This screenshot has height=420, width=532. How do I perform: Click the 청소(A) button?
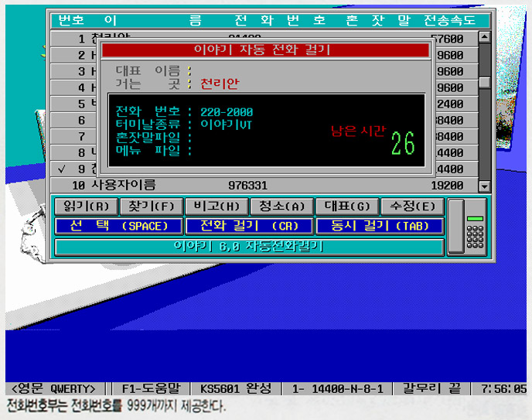click(282, 207)
